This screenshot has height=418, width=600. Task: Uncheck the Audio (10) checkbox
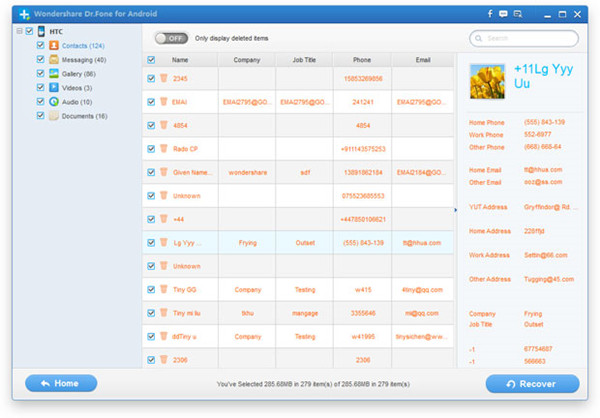coord(40,101)
